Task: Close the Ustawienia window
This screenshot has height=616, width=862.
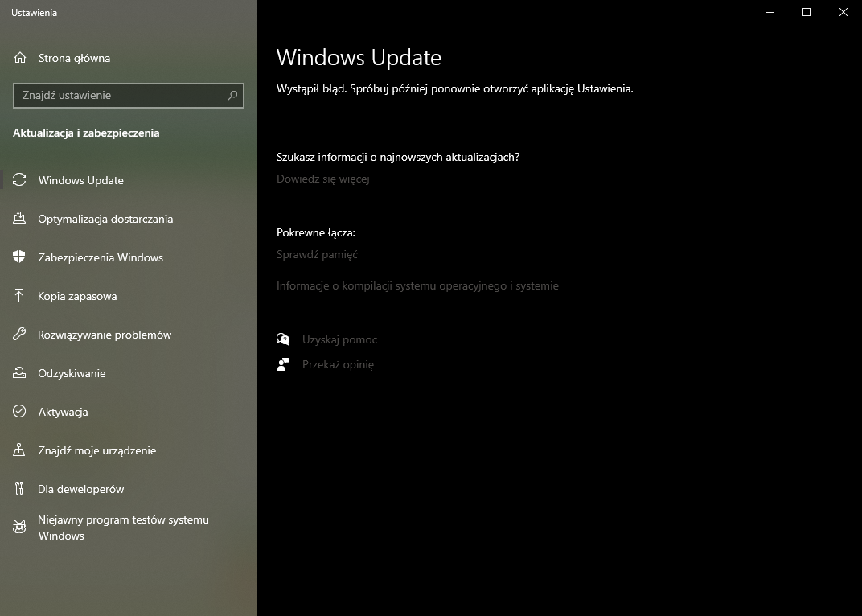Action: point(844,12)
